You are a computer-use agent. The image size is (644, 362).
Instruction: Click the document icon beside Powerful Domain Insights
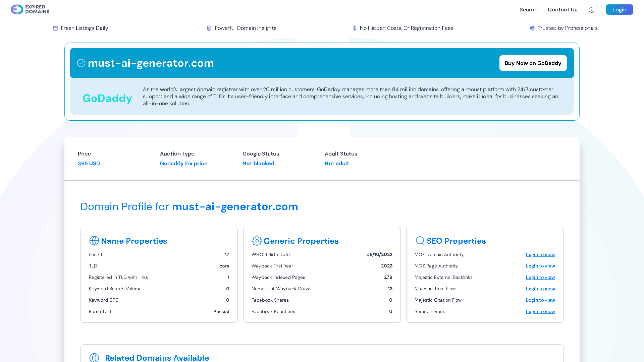[209, 28]
